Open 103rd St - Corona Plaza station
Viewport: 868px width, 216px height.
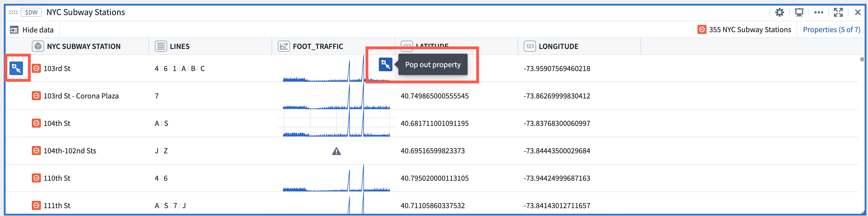click(81, 96)
